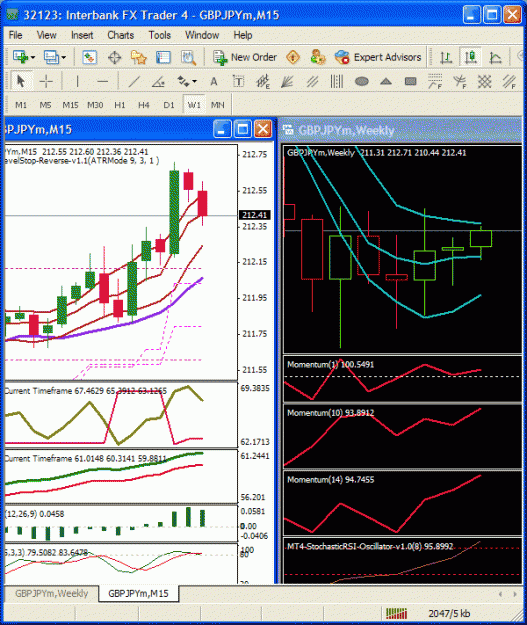This screenshot has height=625, width=527.
Task: Select the arrow cursor tool
Action: [21, 81]
